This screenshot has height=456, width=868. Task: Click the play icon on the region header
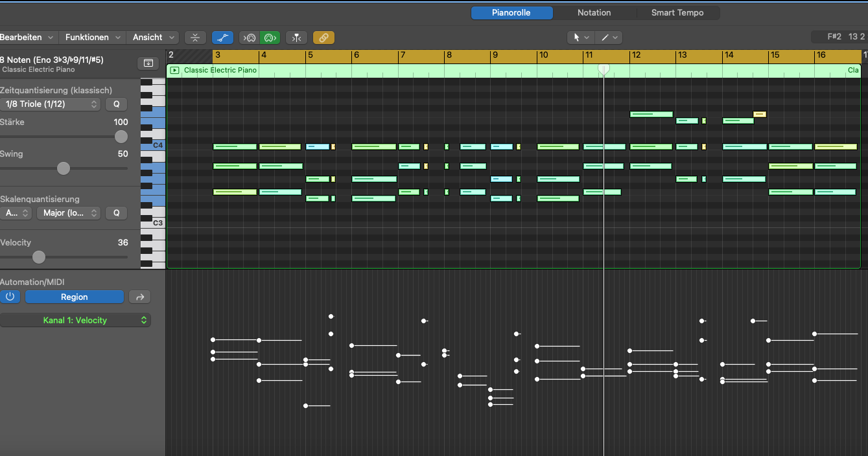(x=174, y=70)
